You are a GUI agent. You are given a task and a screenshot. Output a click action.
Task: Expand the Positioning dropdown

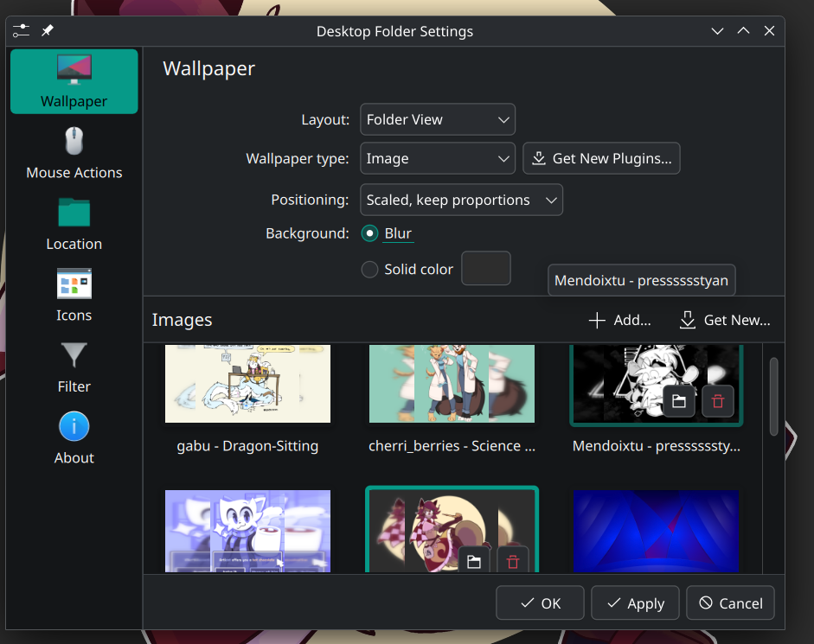coord(461,200)
